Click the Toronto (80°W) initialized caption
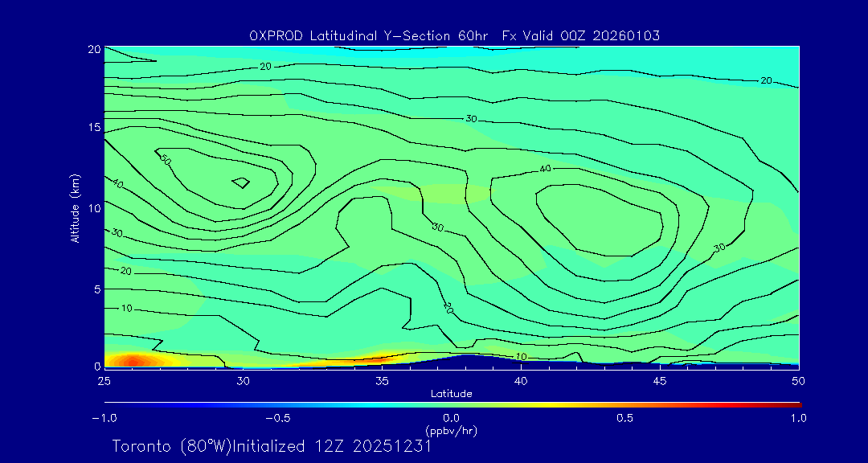This screenshot has height=463, width=868. [272, 446]
